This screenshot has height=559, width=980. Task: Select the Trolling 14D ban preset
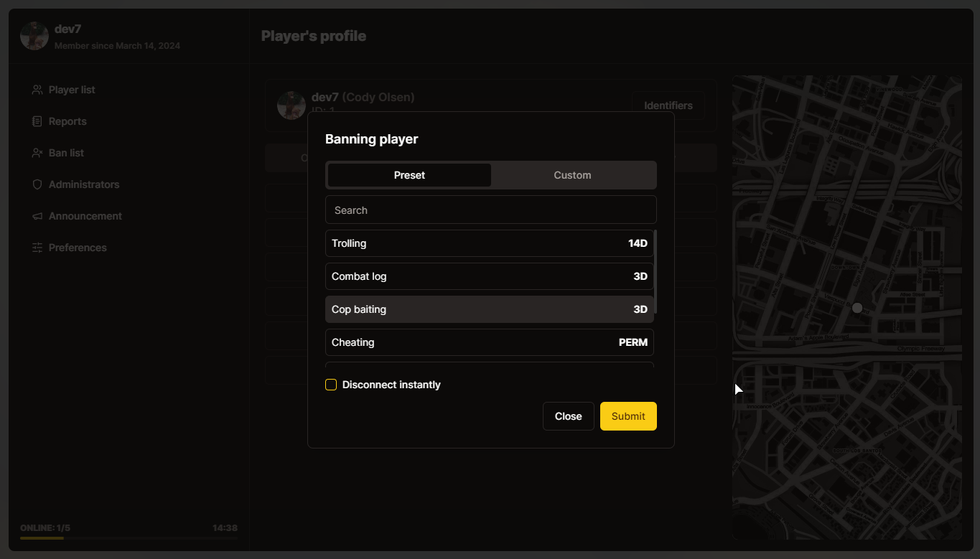pyautogui.click(x=489, y=243)
